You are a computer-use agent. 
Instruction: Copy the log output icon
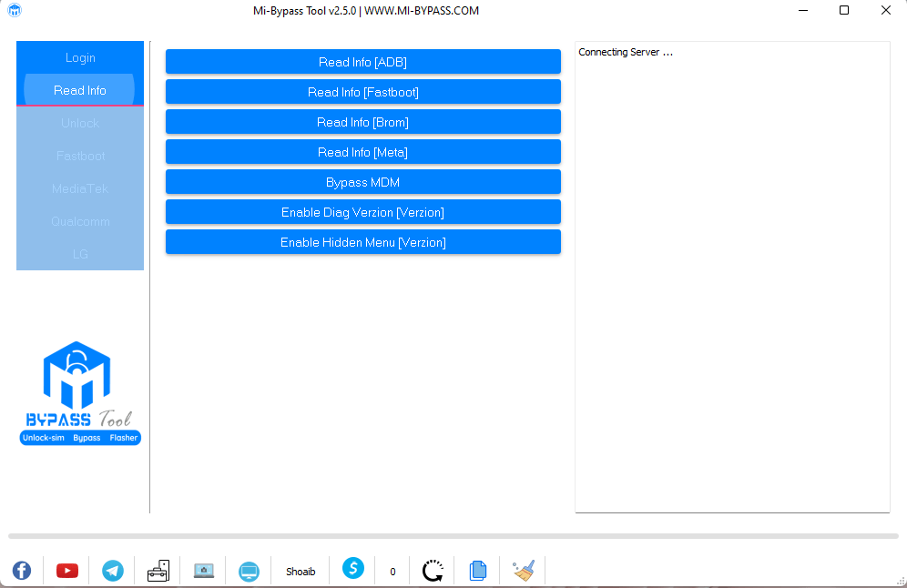477,571
